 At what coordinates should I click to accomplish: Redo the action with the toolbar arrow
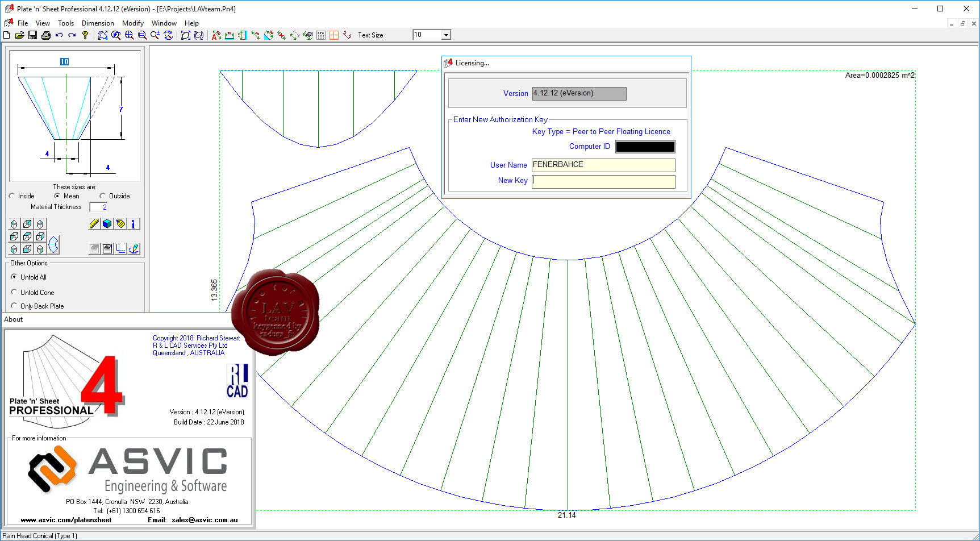click(x=72, y=35)
